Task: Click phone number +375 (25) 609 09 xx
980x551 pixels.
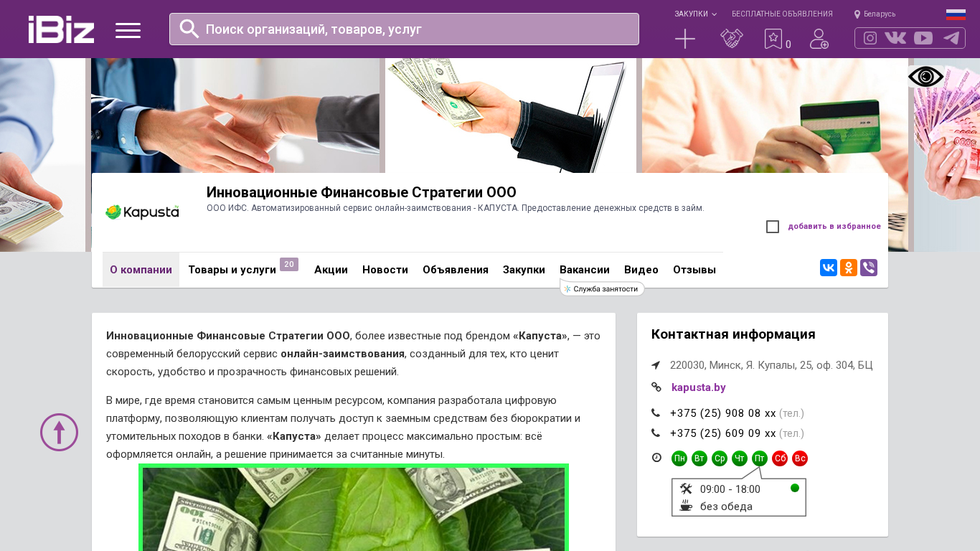Action: [x=723, y=433]
